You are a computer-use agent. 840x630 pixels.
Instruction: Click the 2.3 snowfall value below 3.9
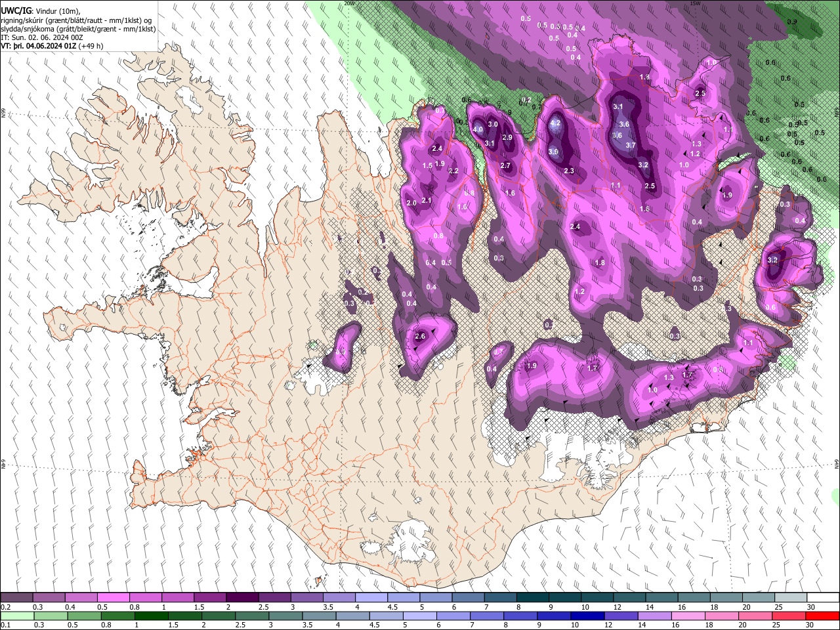[569, 171]
